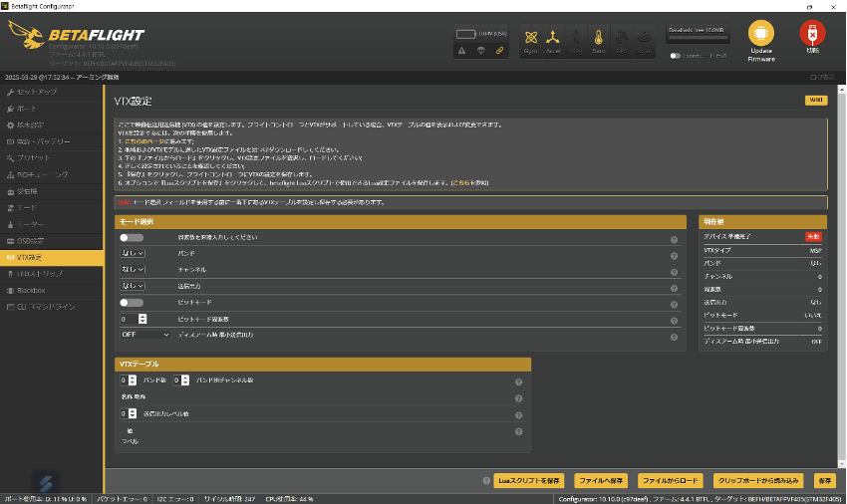Open help for チャンネル (channel) row
The image size is (847, 504).
click(x=675, y=272)
